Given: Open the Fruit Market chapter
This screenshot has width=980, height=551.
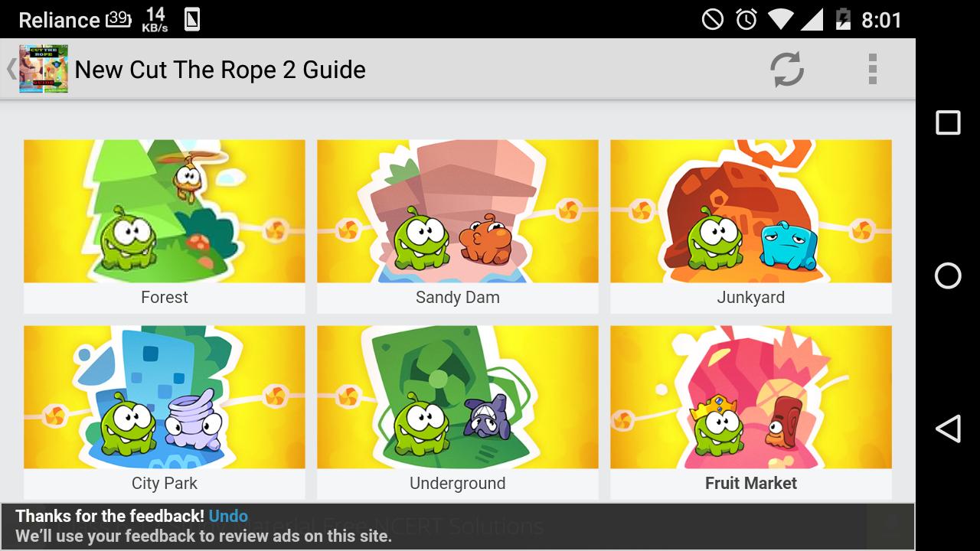Looking at the screenshot, I should click(751, 412).
